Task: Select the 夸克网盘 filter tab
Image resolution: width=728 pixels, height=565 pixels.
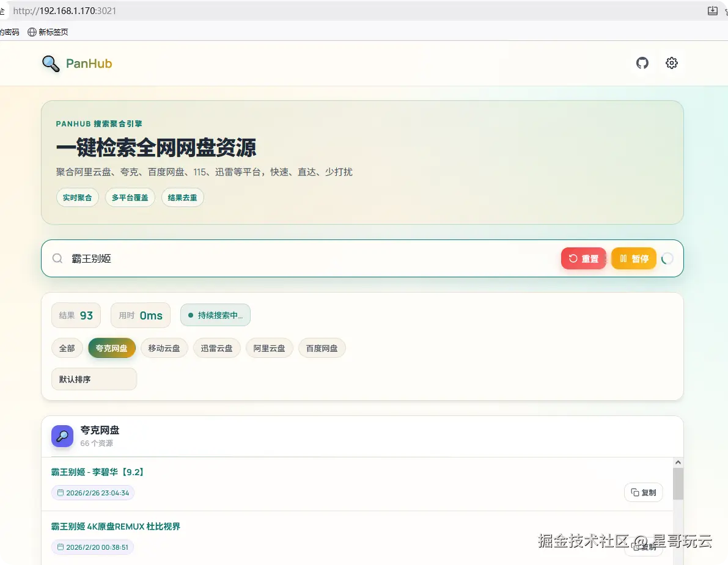Action: pos(111,348)
